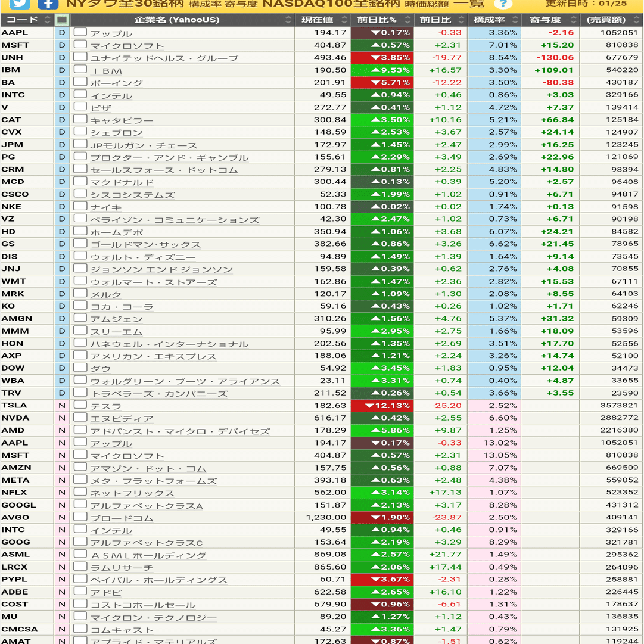The width and height of the screenshot is (644, 644).
Task: Click the 売買額 value 3573821
Action: point(620,405)
